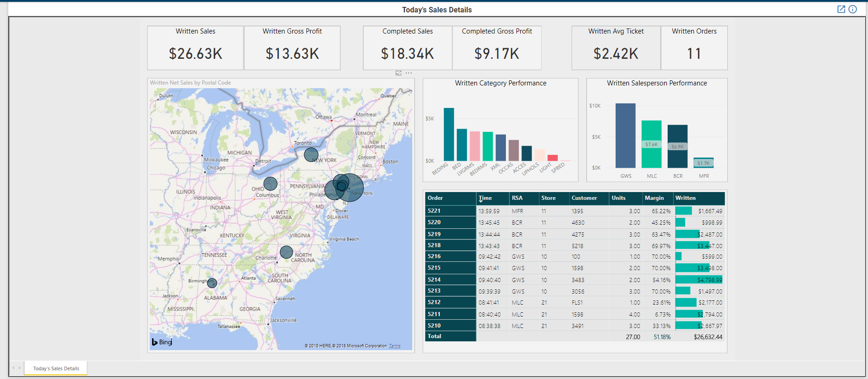Open the map's more options ellipsis
The height and width of the screenshot is (379, 868).
[408, 73]
